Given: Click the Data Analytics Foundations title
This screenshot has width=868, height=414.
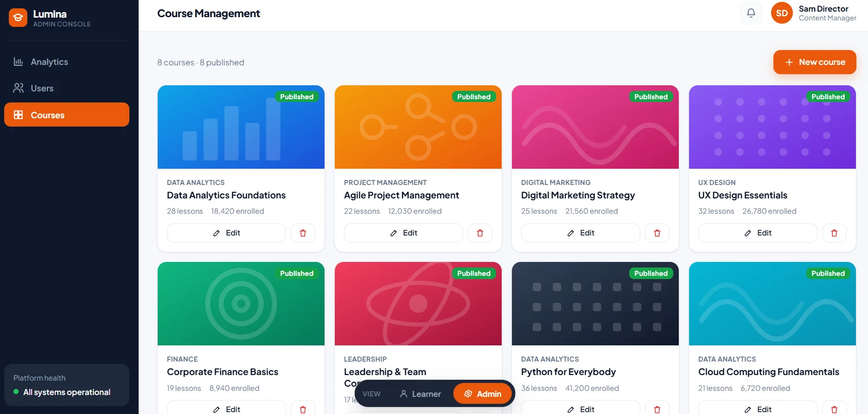Looking at the screenshot, I should (x=226, y=195).
